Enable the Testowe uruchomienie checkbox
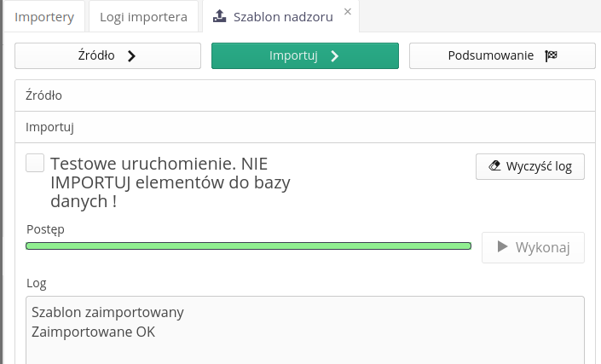The height and width of the screenshot is (364, 601). (35, 163)
